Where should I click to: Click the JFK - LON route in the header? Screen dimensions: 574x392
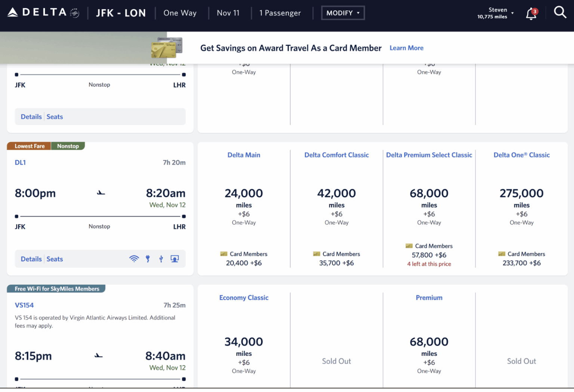[x=121, y=13]
